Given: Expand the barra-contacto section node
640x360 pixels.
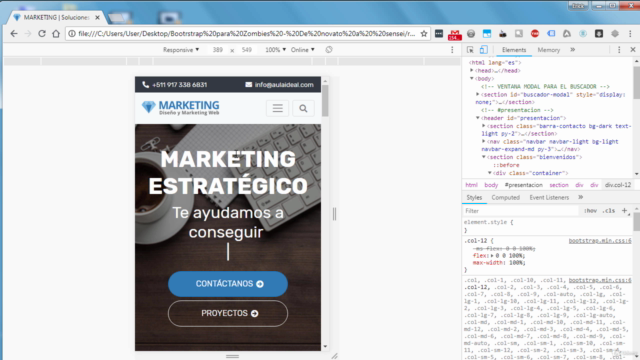Looking at the screenshot, I should tap(484, 126).
